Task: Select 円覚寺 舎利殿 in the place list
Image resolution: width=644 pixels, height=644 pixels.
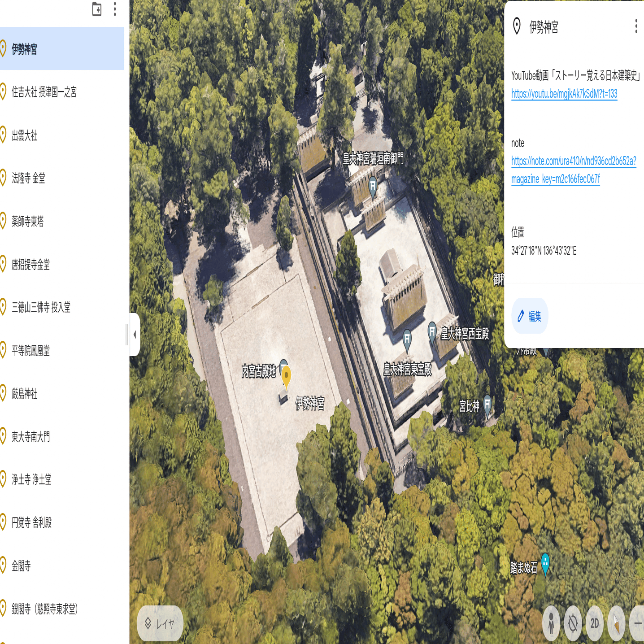Action: coord(62,522)
